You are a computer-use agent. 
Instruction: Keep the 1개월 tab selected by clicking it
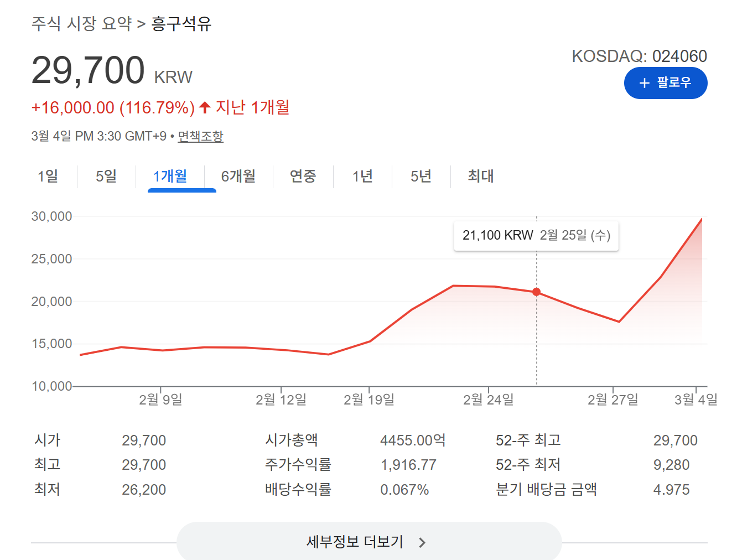point(170,176)
